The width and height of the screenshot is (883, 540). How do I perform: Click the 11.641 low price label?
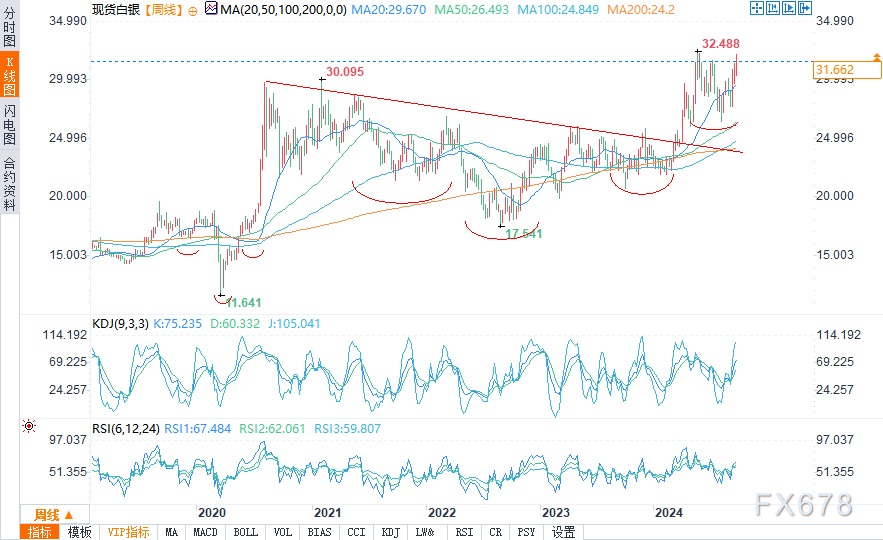[244, 303]
